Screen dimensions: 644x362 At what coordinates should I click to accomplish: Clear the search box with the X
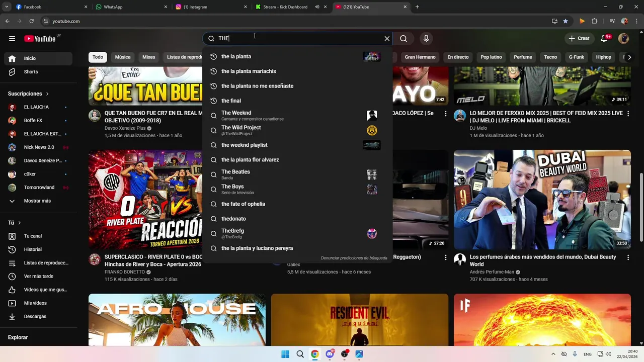point(387,39)
